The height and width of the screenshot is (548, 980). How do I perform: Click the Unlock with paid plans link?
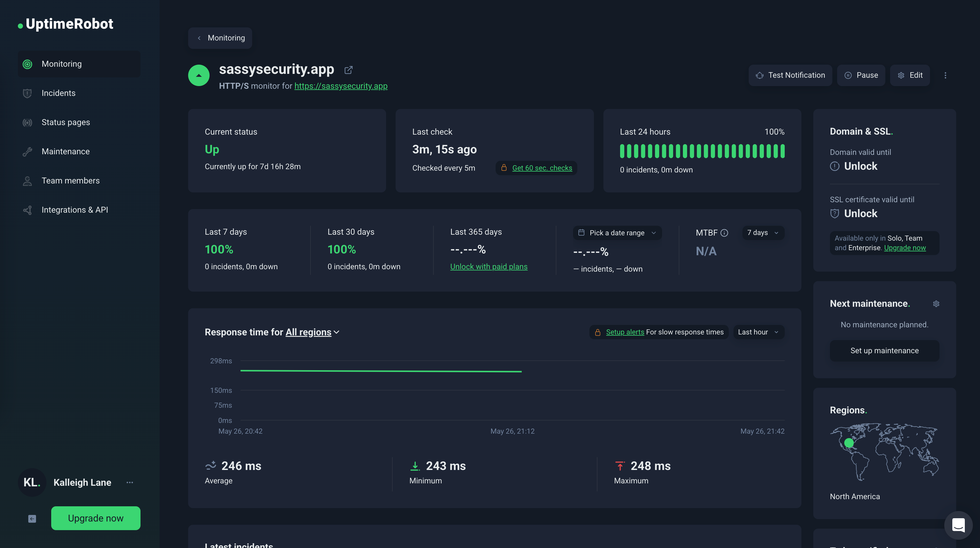point(489,267)
